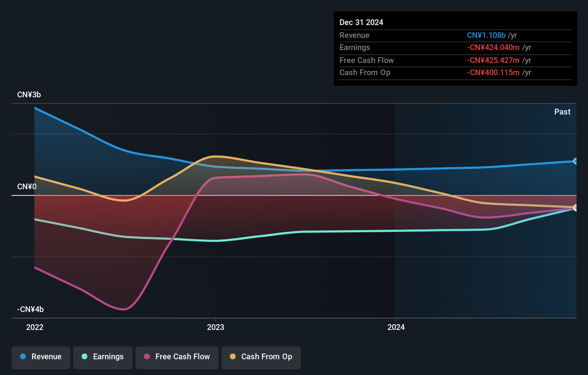Click the Free Cash Flow tooltip label

point(367,60)
